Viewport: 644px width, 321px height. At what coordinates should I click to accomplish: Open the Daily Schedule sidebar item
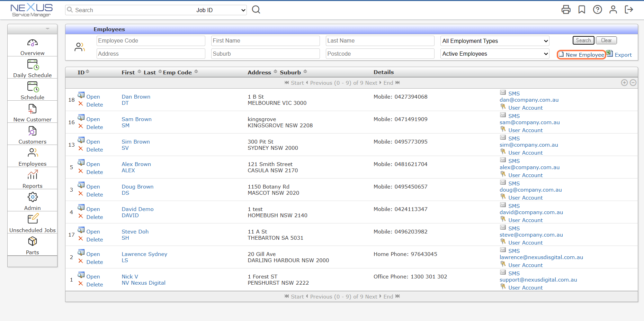(33, 68)
